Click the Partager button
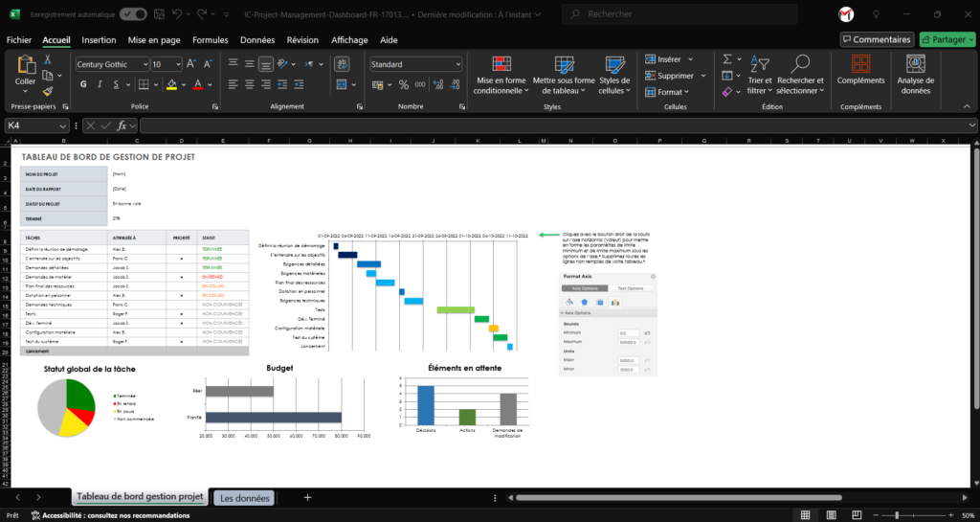The image size is (980, 522). pos(946,39)
